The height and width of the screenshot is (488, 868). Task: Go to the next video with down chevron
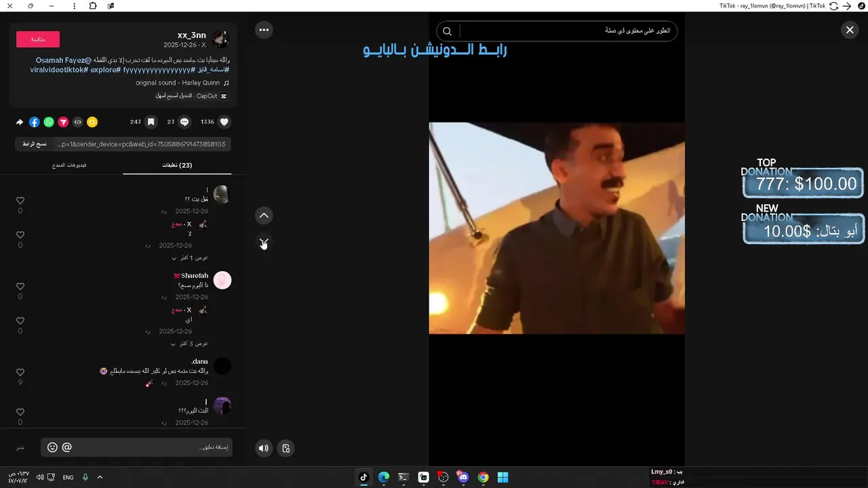(264, 242)
